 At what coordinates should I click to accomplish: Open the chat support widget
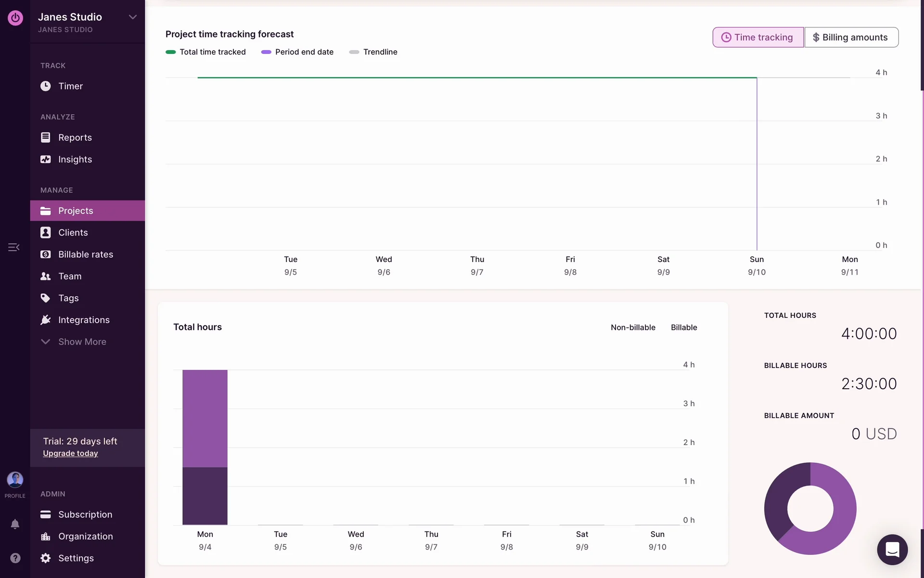pyautogui.click(x=892, y=549)
